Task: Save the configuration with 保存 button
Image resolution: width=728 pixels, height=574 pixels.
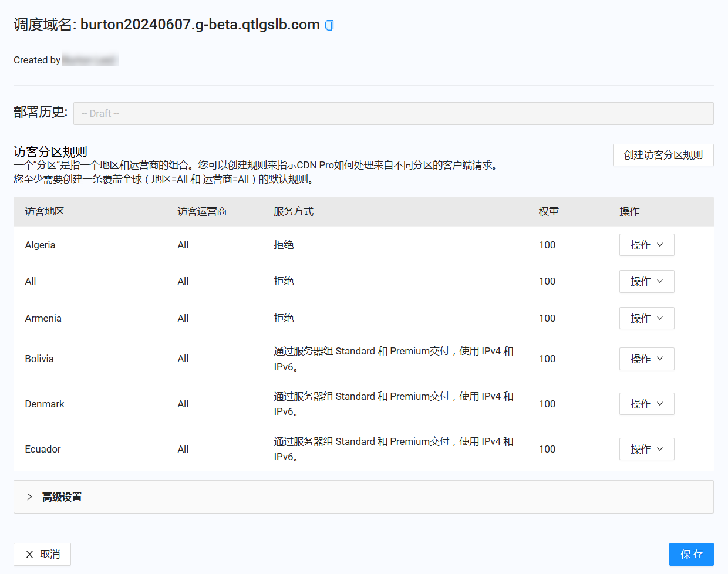Action: click(691, 554)
